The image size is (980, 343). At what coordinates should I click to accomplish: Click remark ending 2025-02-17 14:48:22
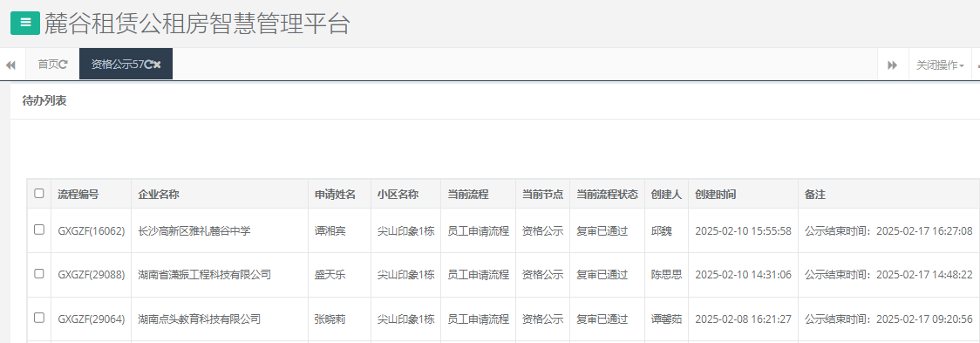click(888, 275)
